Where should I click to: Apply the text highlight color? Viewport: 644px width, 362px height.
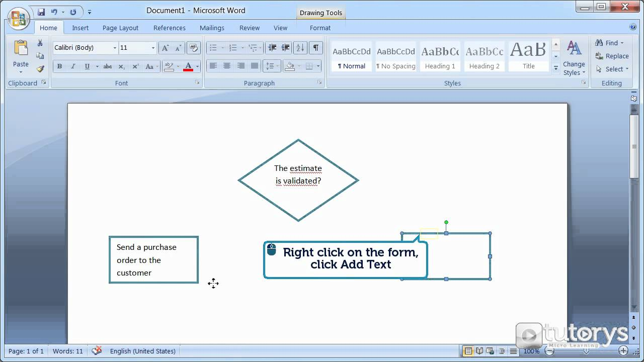[x=169, y=66]
